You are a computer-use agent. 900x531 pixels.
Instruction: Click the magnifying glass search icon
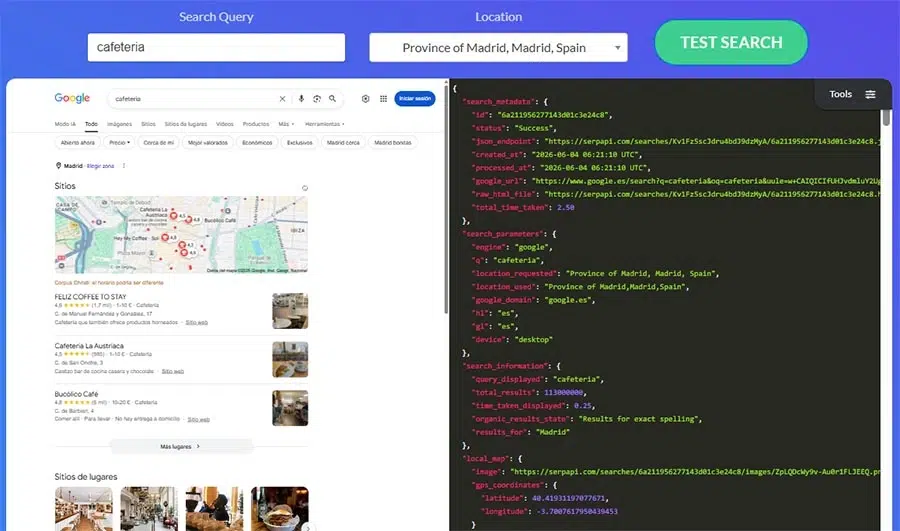(332, 99)
